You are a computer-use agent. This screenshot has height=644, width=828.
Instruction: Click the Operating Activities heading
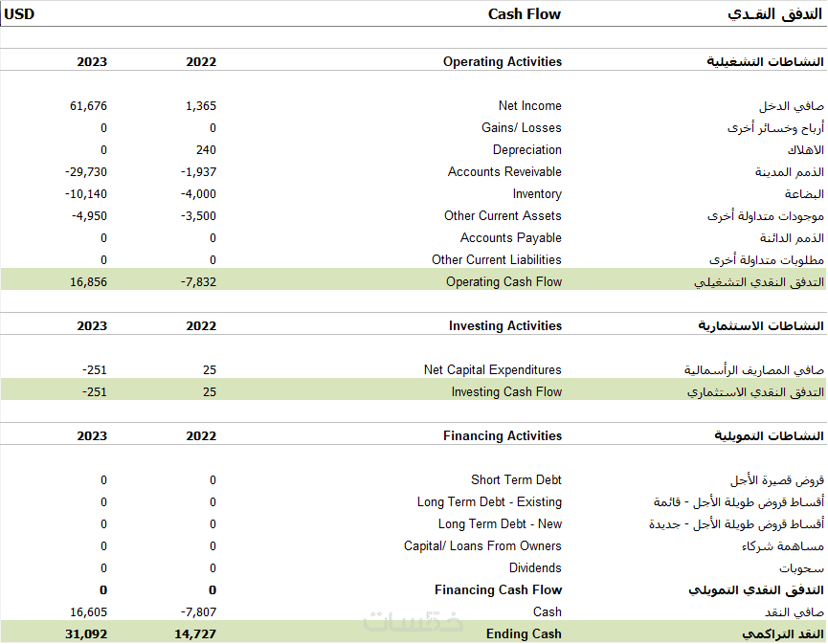point(503,62)
